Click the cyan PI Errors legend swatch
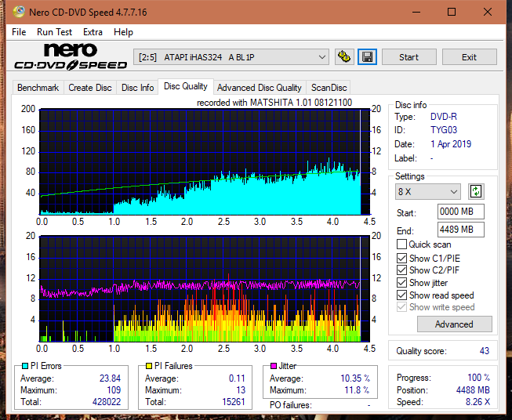The height and width of the screenshot is (420, 512). 25,366
